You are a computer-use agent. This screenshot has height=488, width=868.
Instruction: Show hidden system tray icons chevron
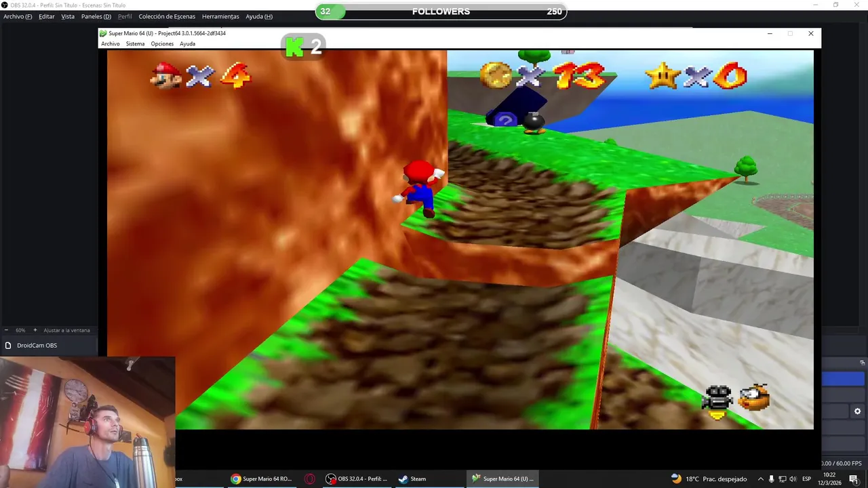coord(760,479)
